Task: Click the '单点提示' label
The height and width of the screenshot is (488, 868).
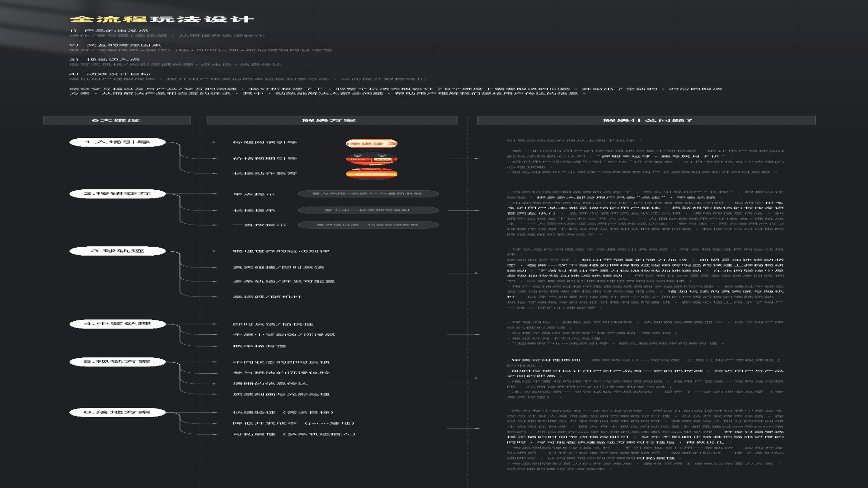Action: 254,194
